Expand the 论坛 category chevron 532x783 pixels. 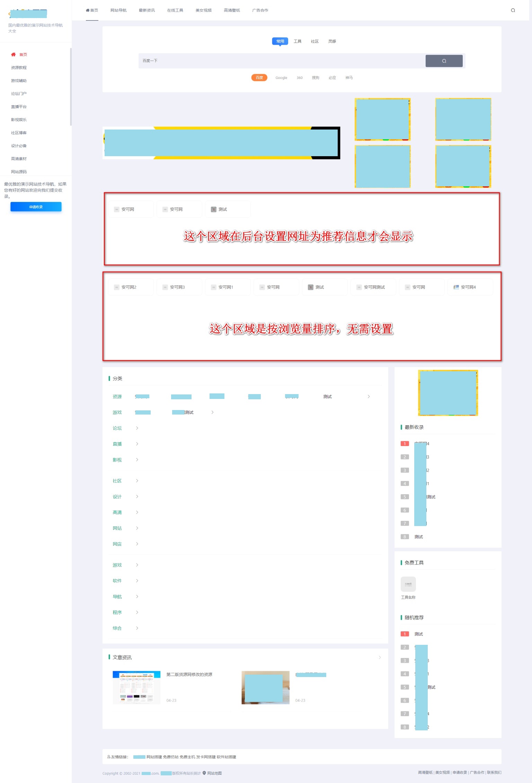click(x=137, y=428)
